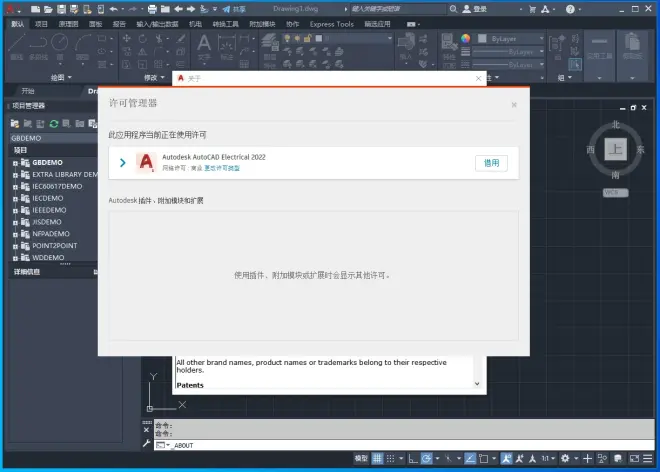Image resolution: width=660 pixels, height=472 pixels.
Task: Click the command line wrench customize icon
Action: [146, 443]
